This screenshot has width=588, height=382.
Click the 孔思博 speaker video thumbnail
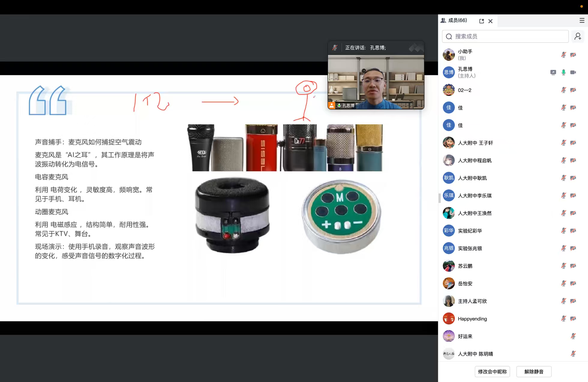pyautogui.click(x=376, y=81)
